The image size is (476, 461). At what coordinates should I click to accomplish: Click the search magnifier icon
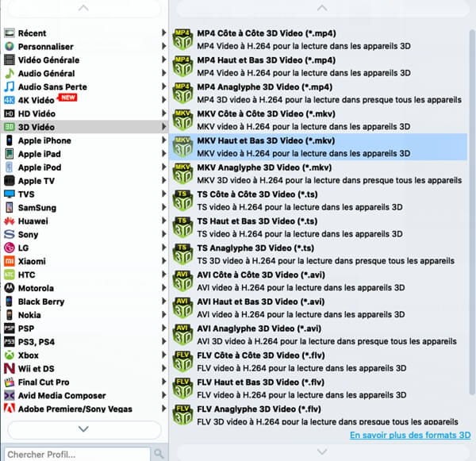click(159, 454)
